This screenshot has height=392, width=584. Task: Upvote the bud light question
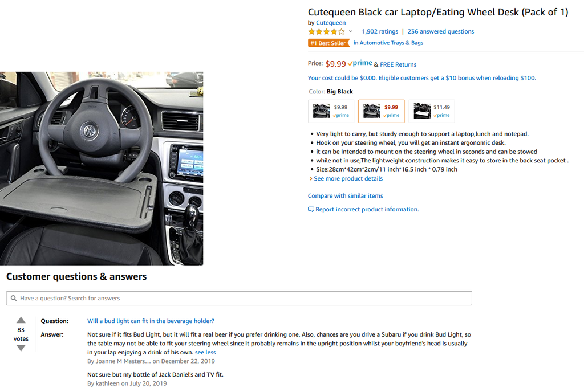pyautogui.click(x=21, y=320)
